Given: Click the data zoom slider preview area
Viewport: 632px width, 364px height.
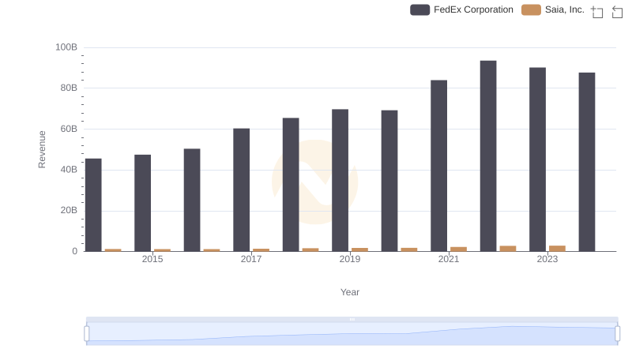Looking at the screenshot, I should click(352, 333).
